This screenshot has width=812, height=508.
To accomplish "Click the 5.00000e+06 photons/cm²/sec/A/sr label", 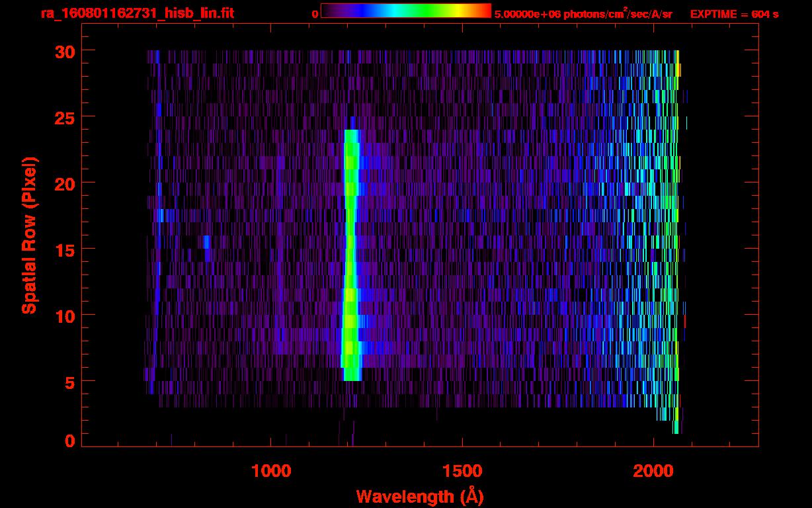I will [x=584, y=14].
